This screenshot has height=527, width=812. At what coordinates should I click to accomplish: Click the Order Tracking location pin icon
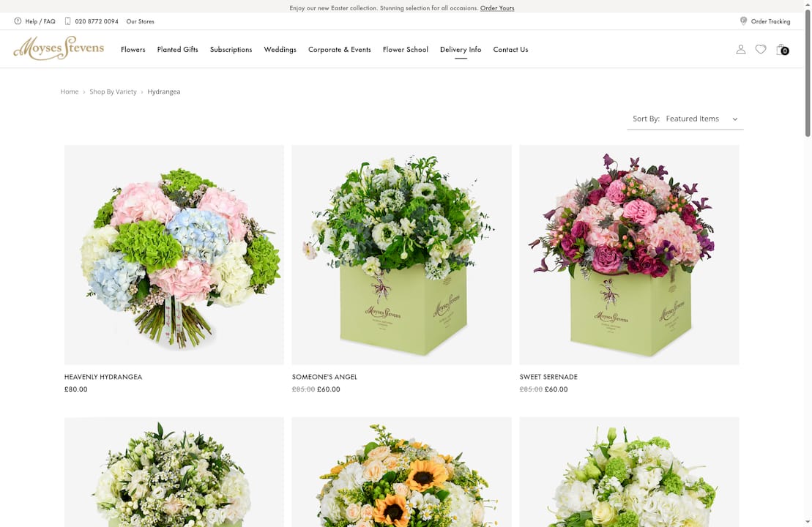(x=743, y=21)
